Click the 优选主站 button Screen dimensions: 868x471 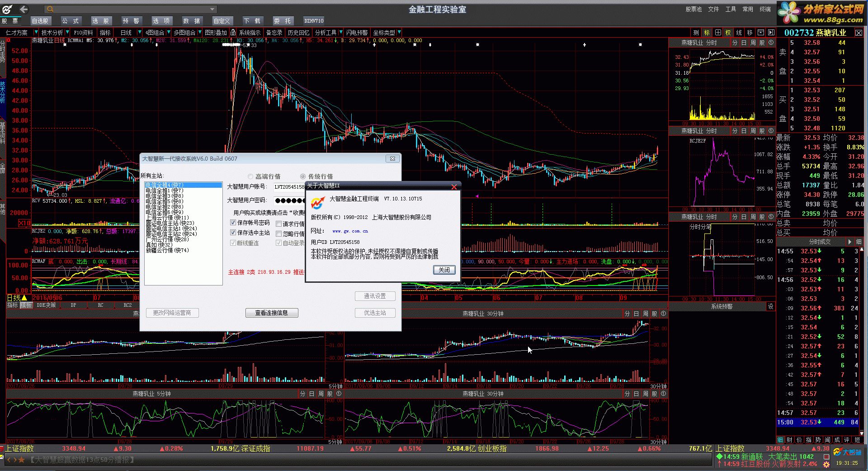coord(375,313)
